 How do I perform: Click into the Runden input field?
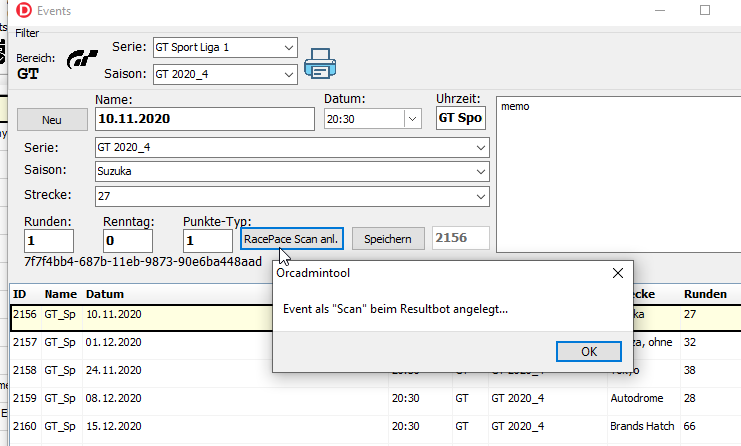coord(49,241)
